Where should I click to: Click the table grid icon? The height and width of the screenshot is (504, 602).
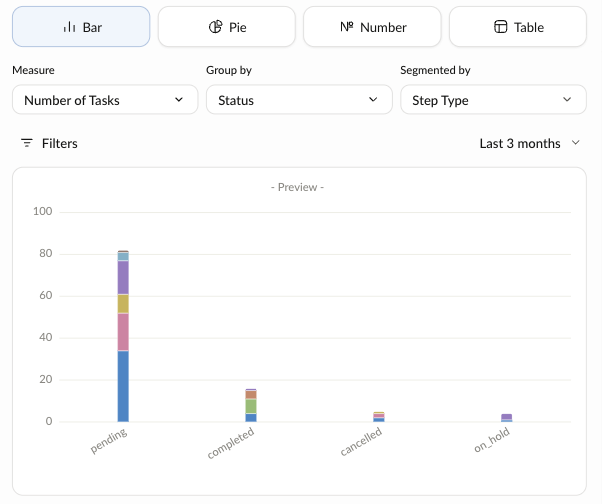[x=500, y=27]
